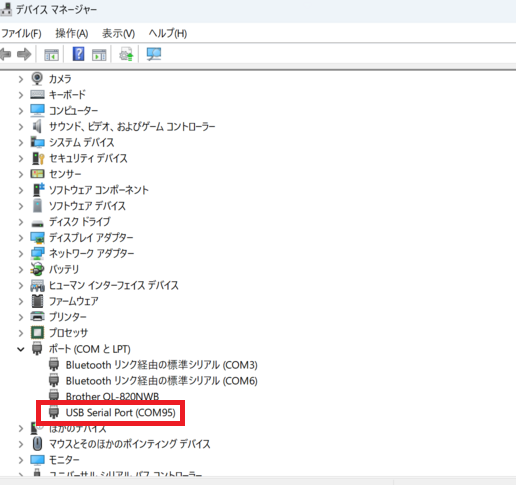Toggle the action pane toolbar icon
This screenshot has width=516, height=485.
[x=99, y=54]
